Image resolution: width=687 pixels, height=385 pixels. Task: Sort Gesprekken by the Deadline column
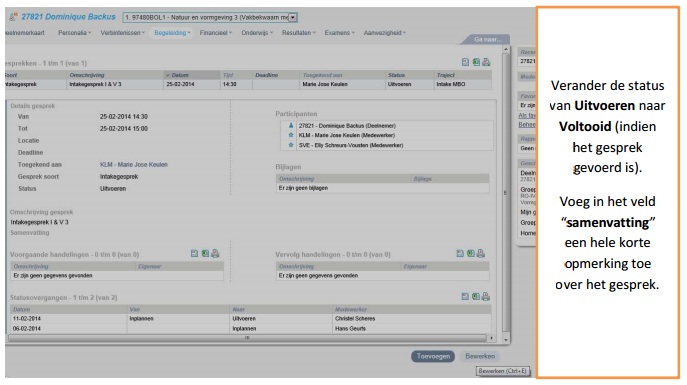tap(276, 75)
